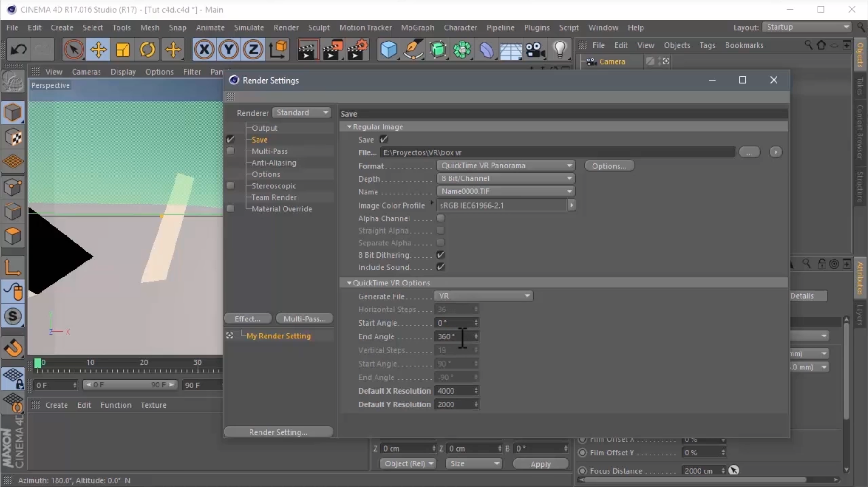Collapse the QuickTime VR Options section

349,283
